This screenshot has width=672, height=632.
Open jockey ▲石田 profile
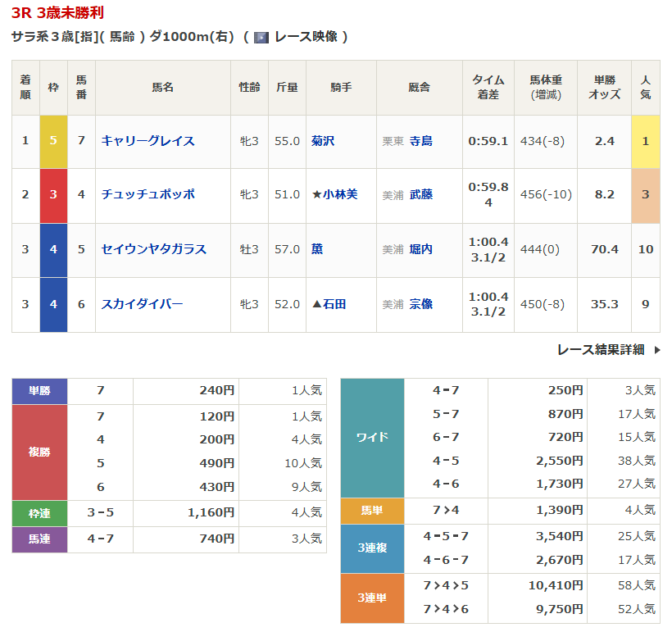(x=329, y=304)
